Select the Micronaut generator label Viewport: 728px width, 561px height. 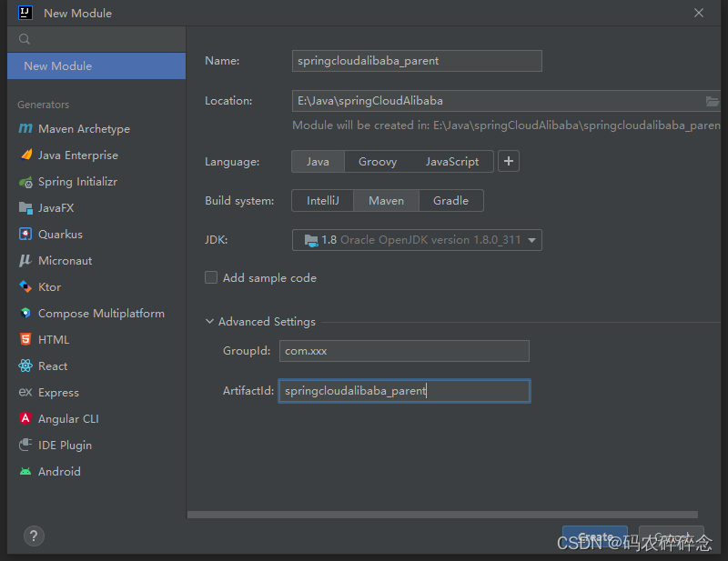coord(65,261)
